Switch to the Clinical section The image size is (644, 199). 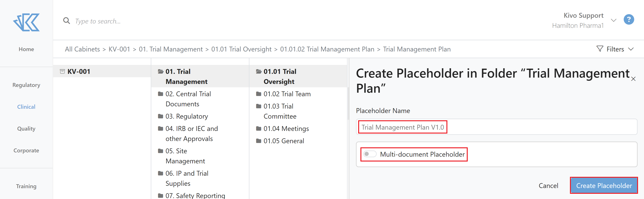click(x=26, y=107)
